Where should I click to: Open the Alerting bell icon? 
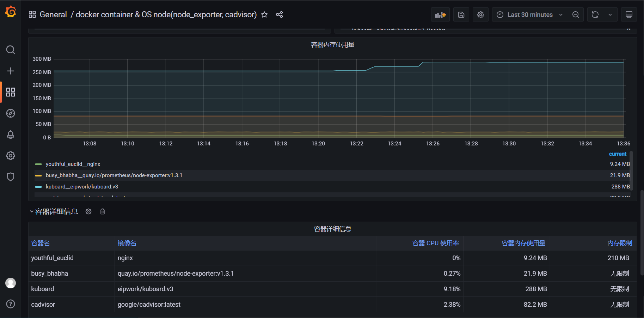coord(11,134)
